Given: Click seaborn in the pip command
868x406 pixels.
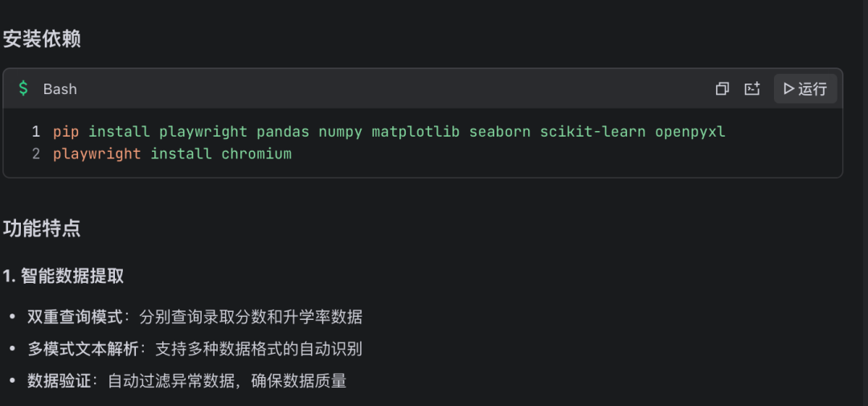Looking at the screenshot, I should tap(500, 131).
